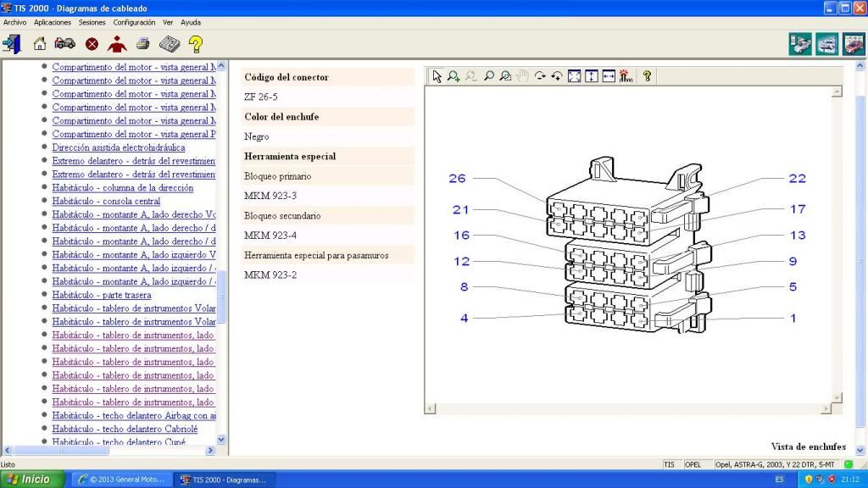
Task: Open Dirección asistida electrohidráulica link
Action: click(119, 147)
